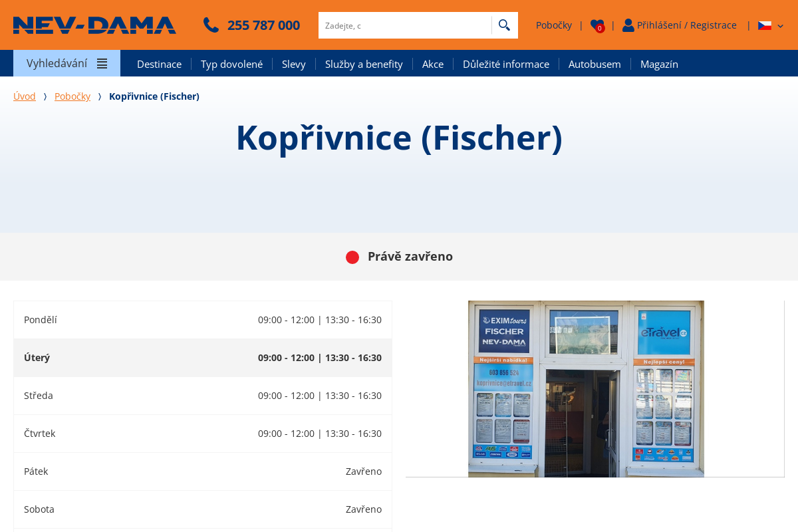This screenshot has height=532, width=798.
Task: Go to Akce in the navigation
Action: (x=432, y=64)
